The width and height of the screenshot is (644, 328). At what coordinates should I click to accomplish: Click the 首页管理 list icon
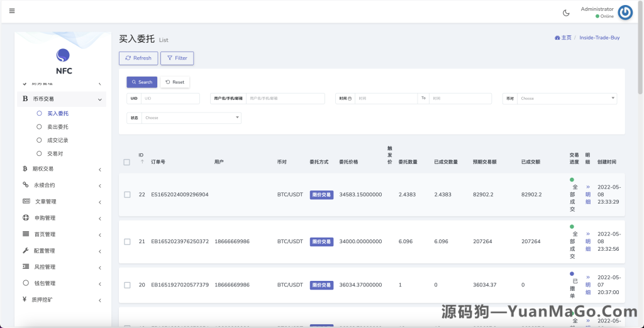(25, 234)
